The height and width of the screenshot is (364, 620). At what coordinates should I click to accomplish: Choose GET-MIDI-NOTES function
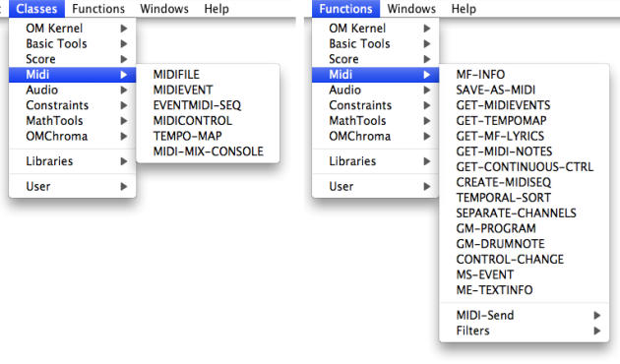(x=525, y=152)
